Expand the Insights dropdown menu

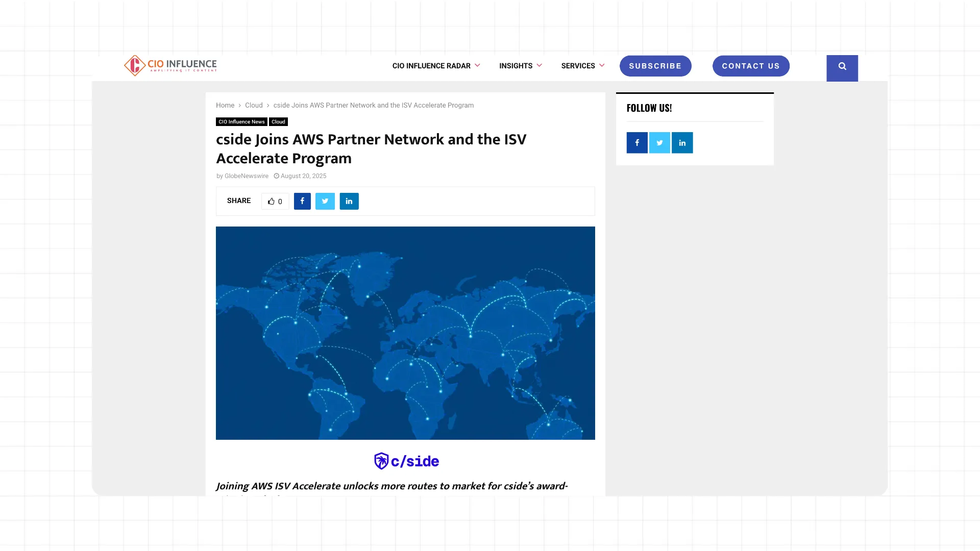(x=520, y=66)
